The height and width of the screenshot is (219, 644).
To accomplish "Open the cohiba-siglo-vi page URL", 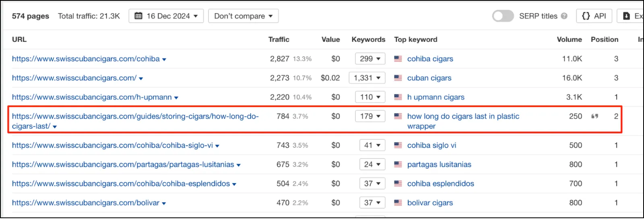I will 112,145.
